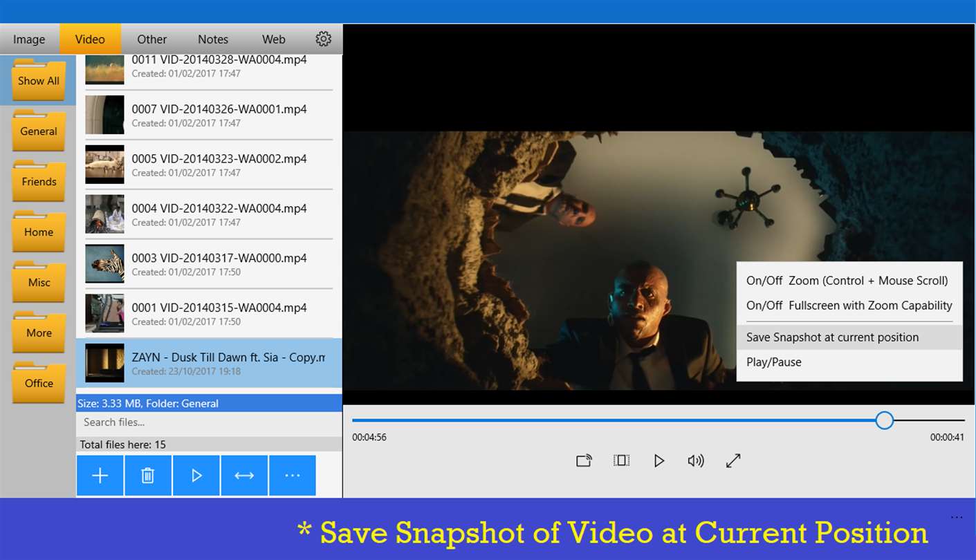
Task: Click the remaining time 00:00:41 label
Action: click(947, 438)
